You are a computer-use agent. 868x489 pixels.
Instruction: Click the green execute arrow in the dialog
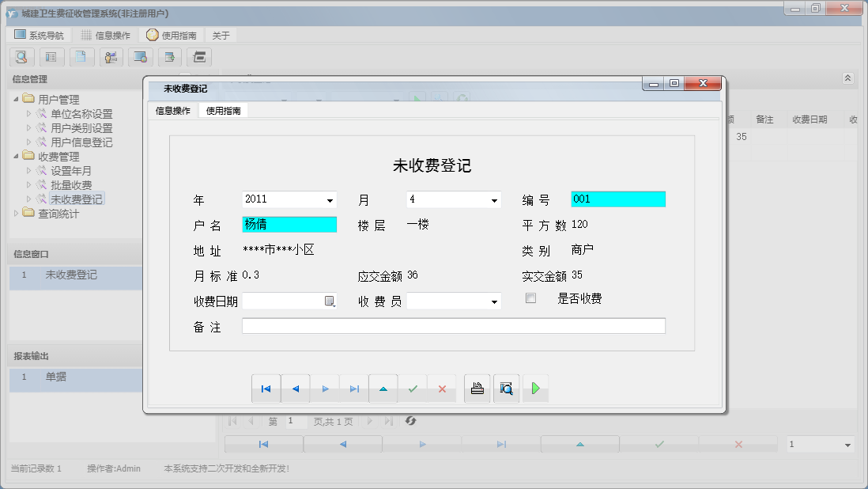pos(535,388)
